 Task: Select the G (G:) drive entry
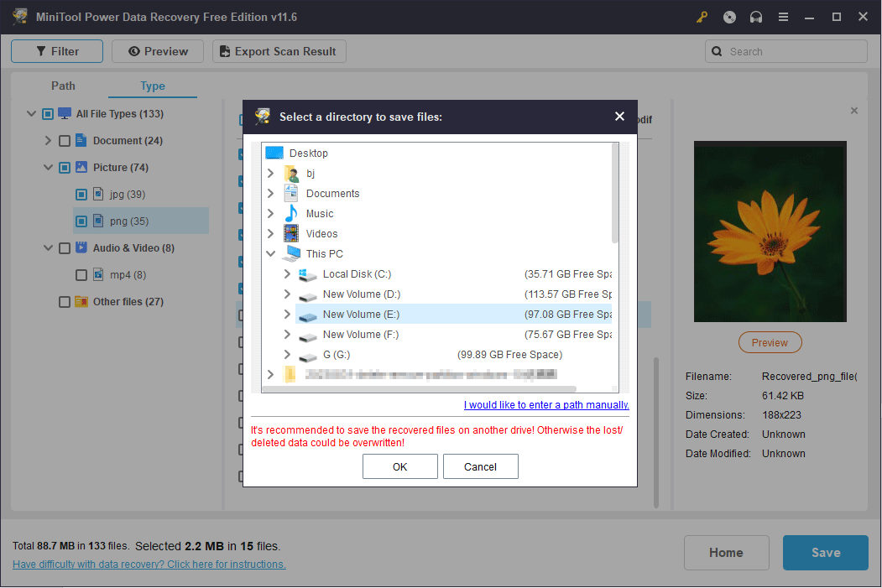(337, 355)
